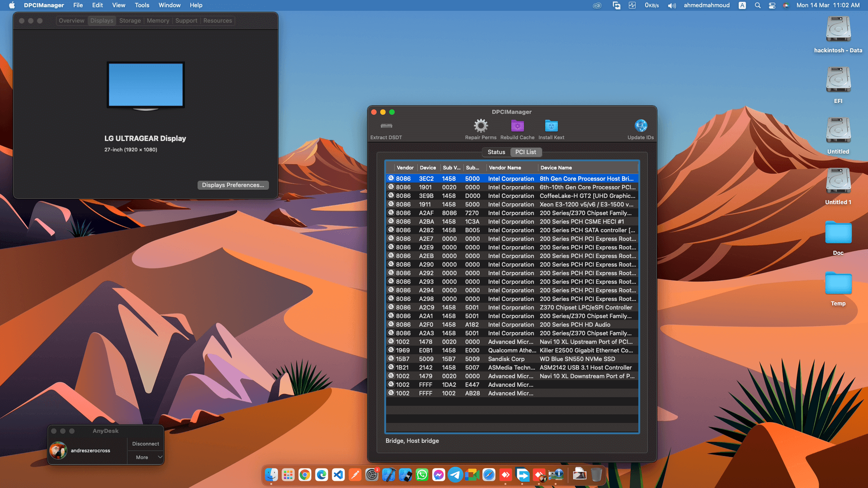The width and height of the screenshot is (868, 488).
Task: Open Visual Studio Code from the dock
Action: coord(339,474)
